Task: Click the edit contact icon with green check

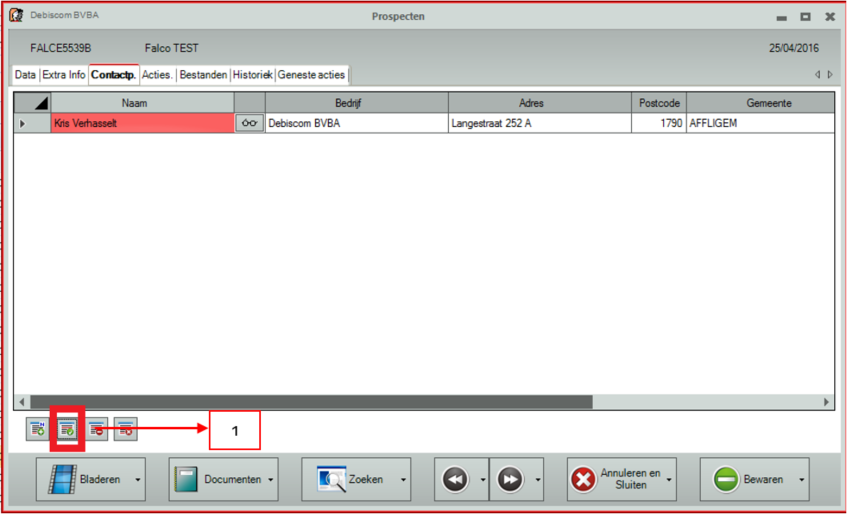Action: [x=68, y=429]
